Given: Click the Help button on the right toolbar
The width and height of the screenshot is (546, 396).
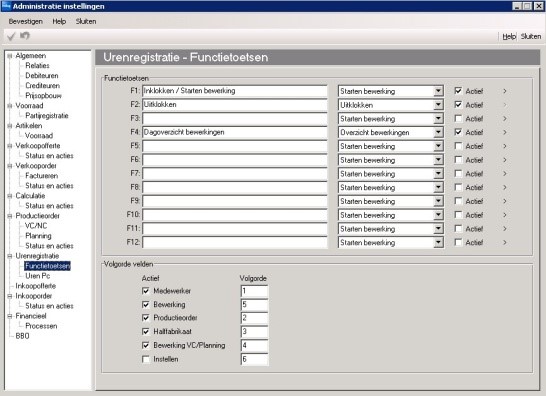Looking at the screenshot, I should click(509, 36).
